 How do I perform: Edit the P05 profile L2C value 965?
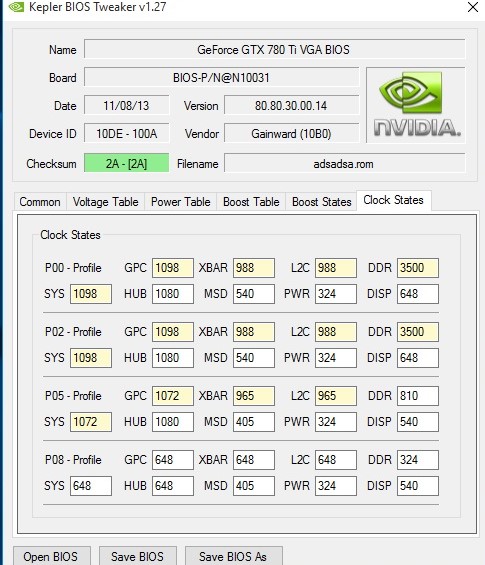(x=336, y=396)
